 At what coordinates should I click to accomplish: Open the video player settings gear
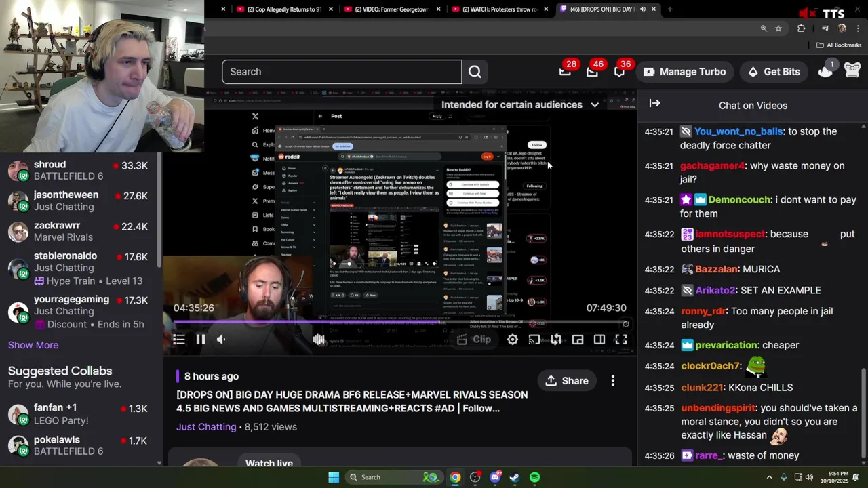513,340
